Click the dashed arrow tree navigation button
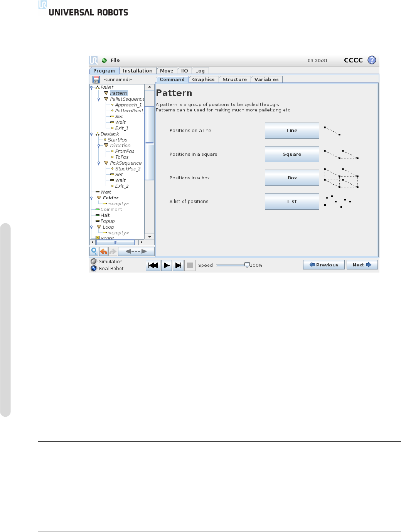Screen dimensions: 401x532 tap(136, 251)
